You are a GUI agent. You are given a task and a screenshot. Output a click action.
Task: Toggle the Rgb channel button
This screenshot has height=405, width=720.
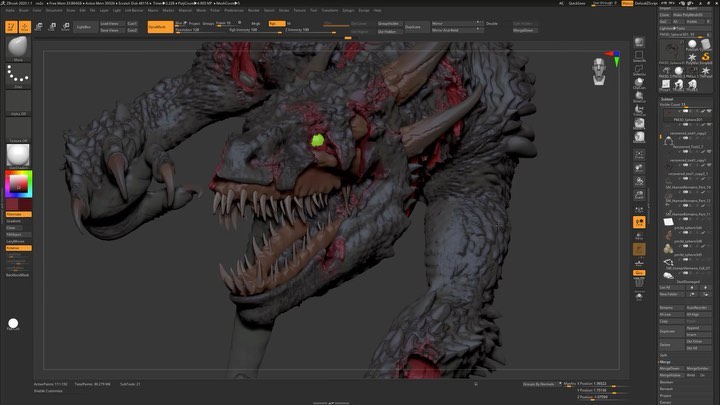click(276, 23)
